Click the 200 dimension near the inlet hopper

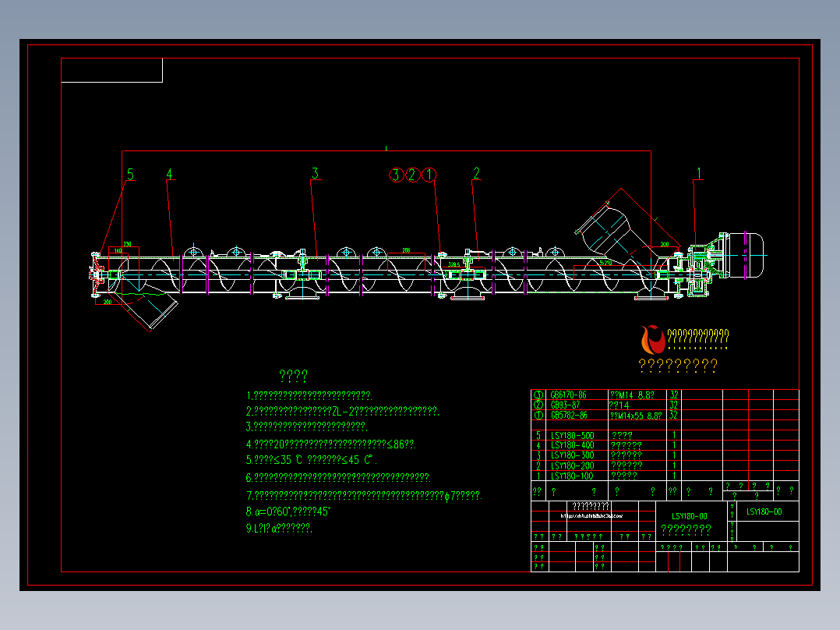pyautogui.click(x=664, y=244)
